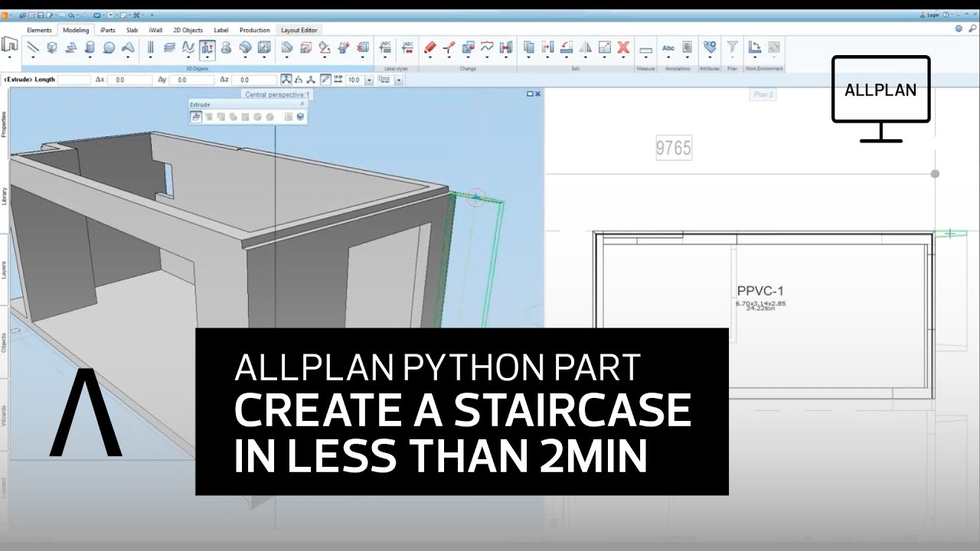The height and width of the screenshot is (551, 980).
Task: Close the Extrude floating palette
Action: point(302,103)
